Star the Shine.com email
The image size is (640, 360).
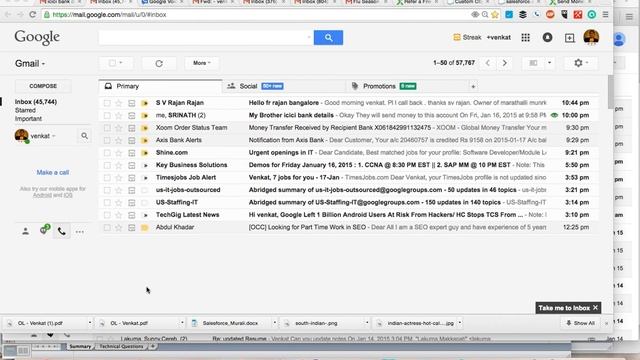(x=118, y=153)
